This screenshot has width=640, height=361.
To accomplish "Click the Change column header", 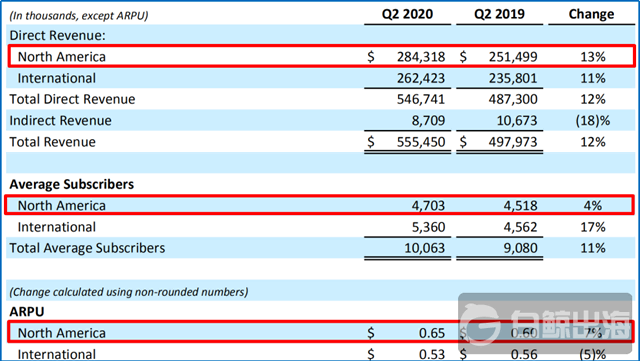I will point(591,14).
